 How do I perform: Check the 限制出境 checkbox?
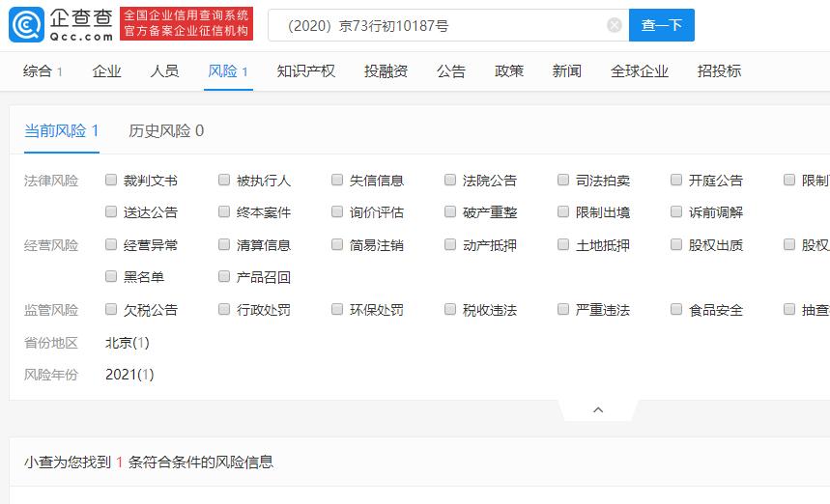pyautogui.click(x=563, y=211)
